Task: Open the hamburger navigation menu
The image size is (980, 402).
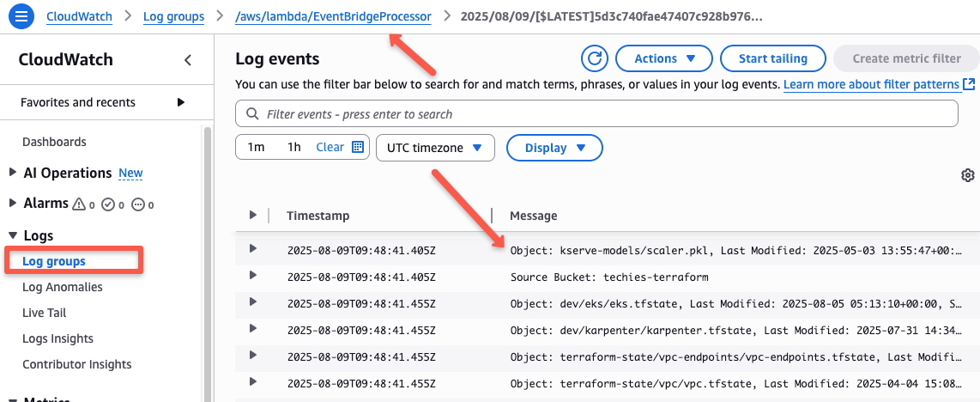Action: pos(21,16)
